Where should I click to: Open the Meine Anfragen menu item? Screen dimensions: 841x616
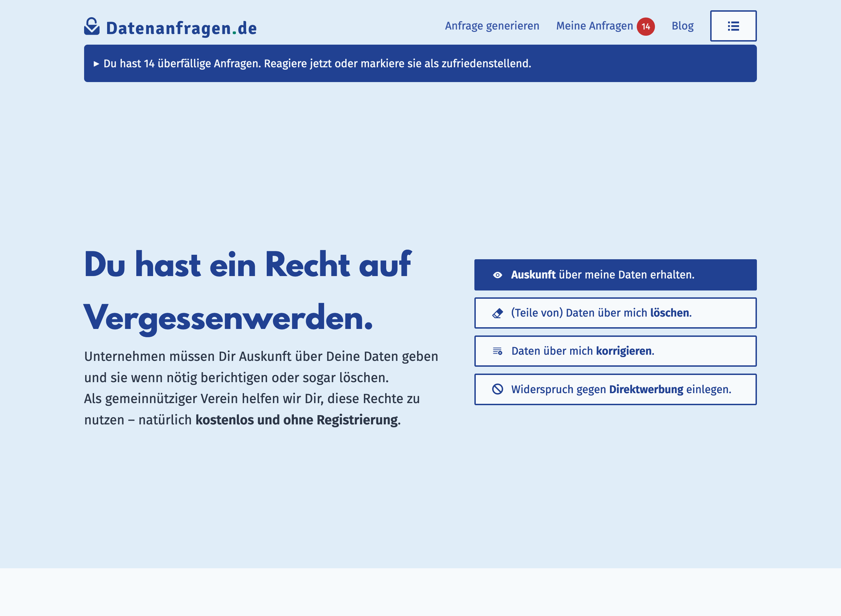point(595,26)
